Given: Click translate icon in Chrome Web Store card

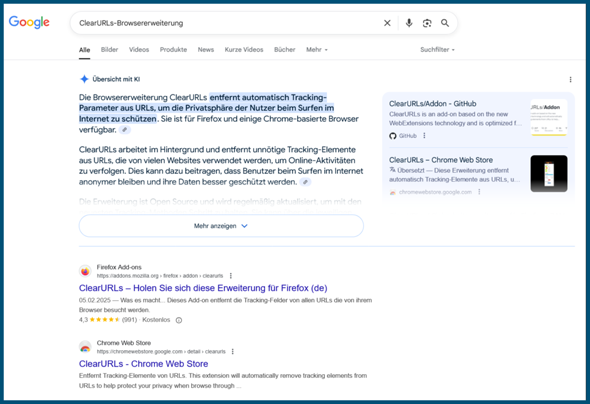Looking at the screenshot, I should point(392,170).
